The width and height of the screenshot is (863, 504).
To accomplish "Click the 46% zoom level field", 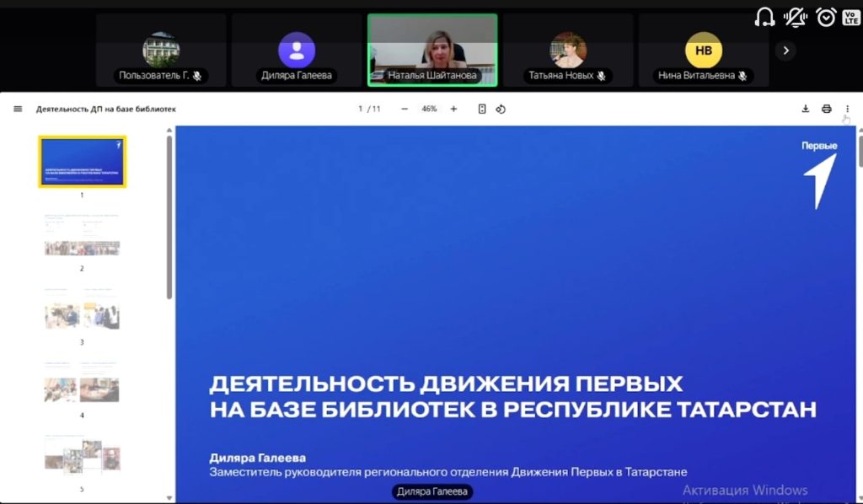I will point(429,109).
